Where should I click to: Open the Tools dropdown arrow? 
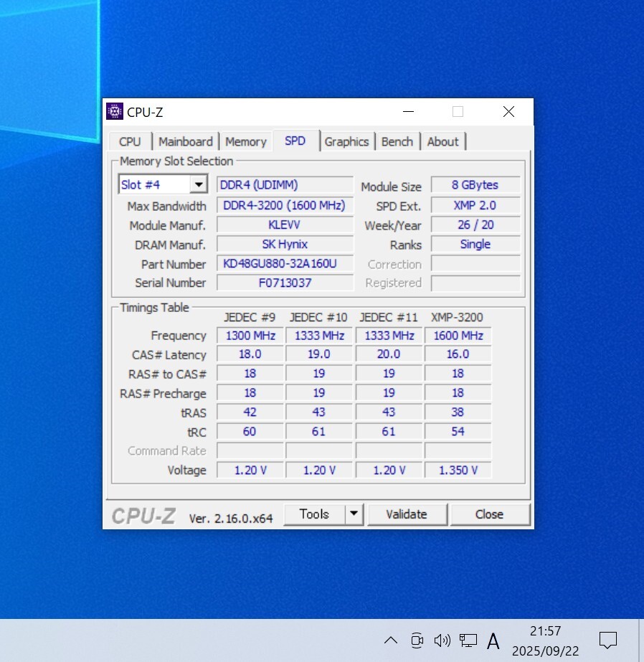354,514
